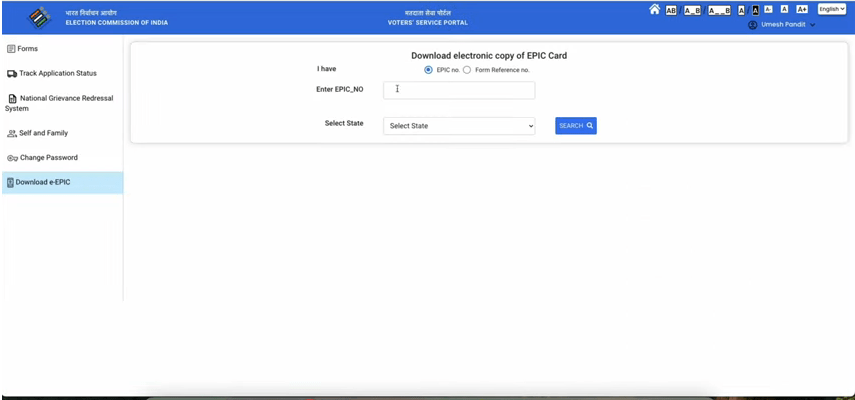Set widest letter spacing with A__B icon

[x=719, y=10]
